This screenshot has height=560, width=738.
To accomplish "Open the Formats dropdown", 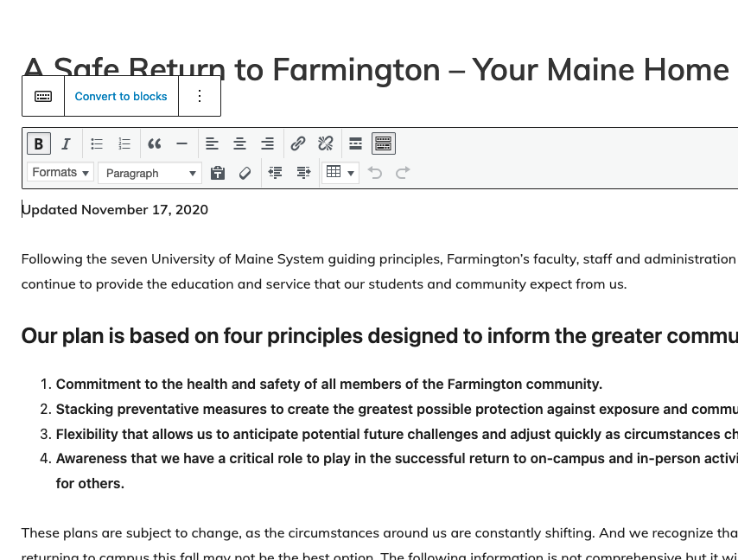I will [x=60, y=173].
